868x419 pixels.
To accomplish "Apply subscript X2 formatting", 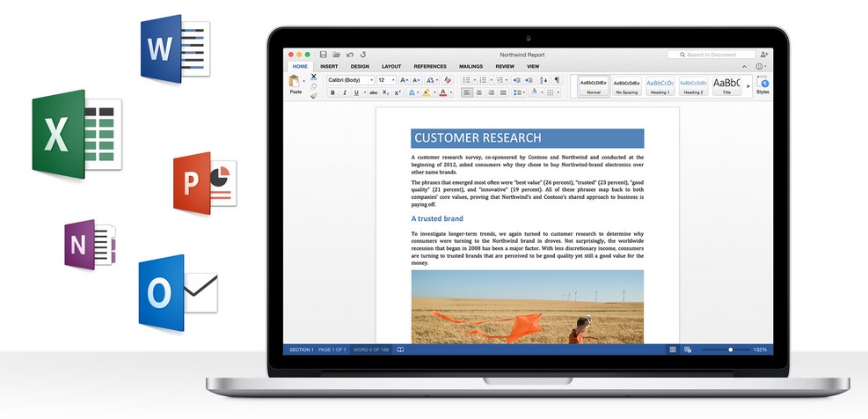I will 386,92.
